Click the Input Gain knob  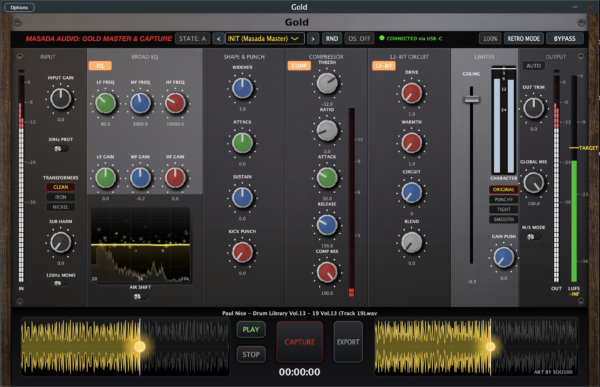[x=61, y=98]
